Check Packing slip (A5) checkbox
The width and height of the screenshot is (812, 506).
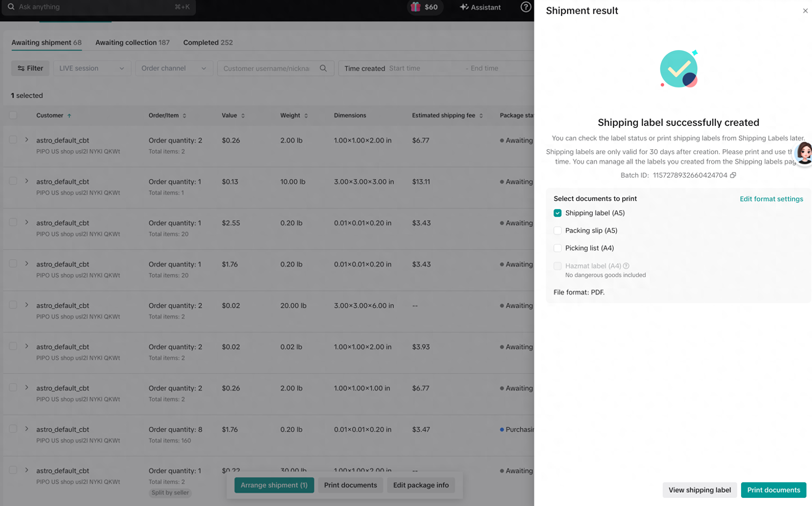coord(557,231)
